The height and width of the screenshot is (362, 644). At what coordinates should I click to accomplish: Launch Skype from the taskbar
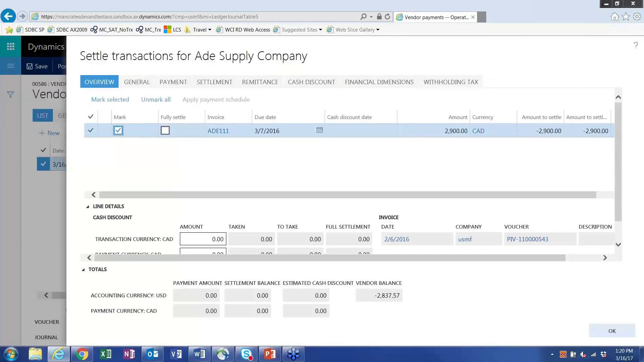pos(247,354)
